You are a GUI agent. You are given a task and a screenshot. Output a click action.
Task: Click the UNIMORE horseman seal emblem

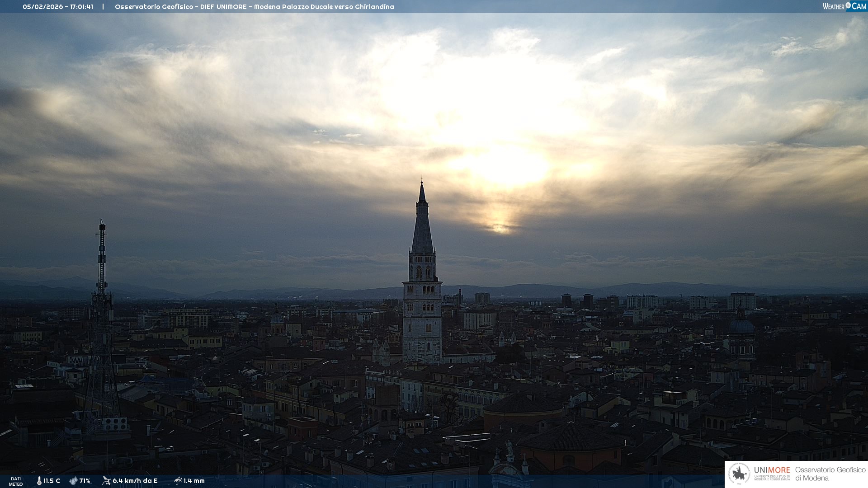pyautogui.click(x=739, y=474)
